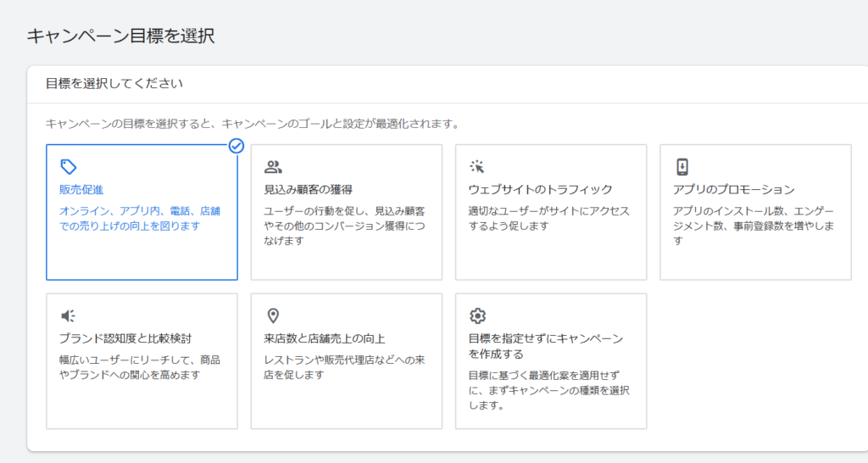Click the 目標を選択してください section header
This screenshot has height=463, width=868.
click(114, 84)
